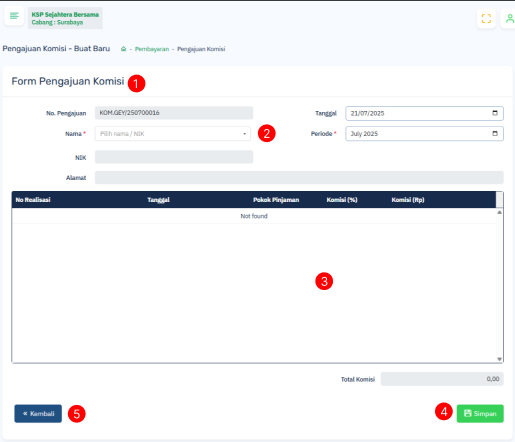Screen dimensions: 515x442
Task: Save the form with Simpan button
Action: click(480, 414)
